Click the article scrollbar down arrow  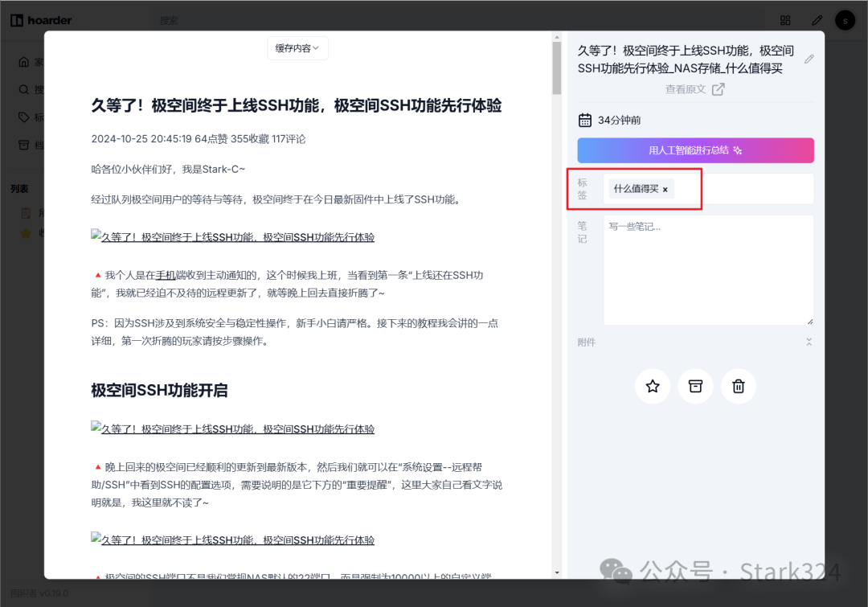557,572
